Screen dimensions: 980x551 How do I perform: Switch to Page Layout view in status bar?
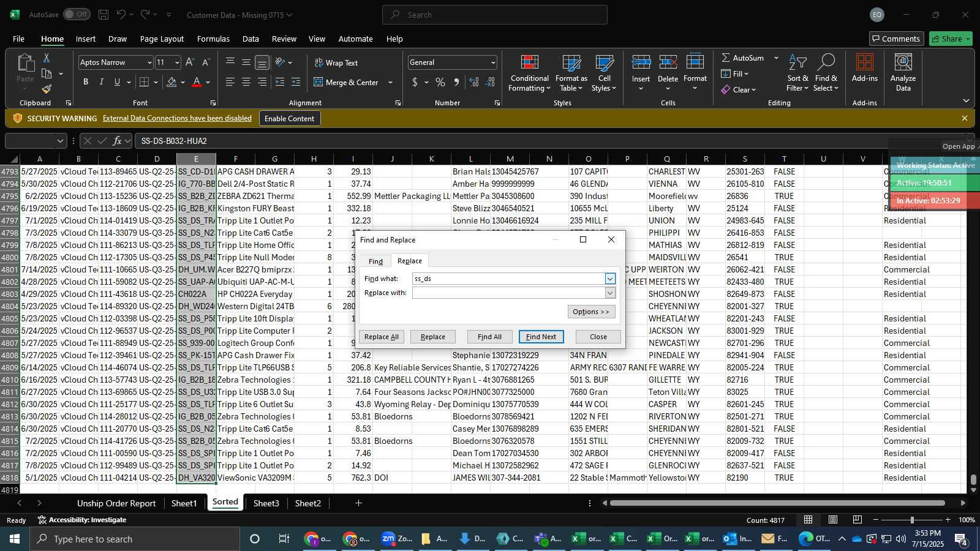pyautogui.click(x=833, y=520)
